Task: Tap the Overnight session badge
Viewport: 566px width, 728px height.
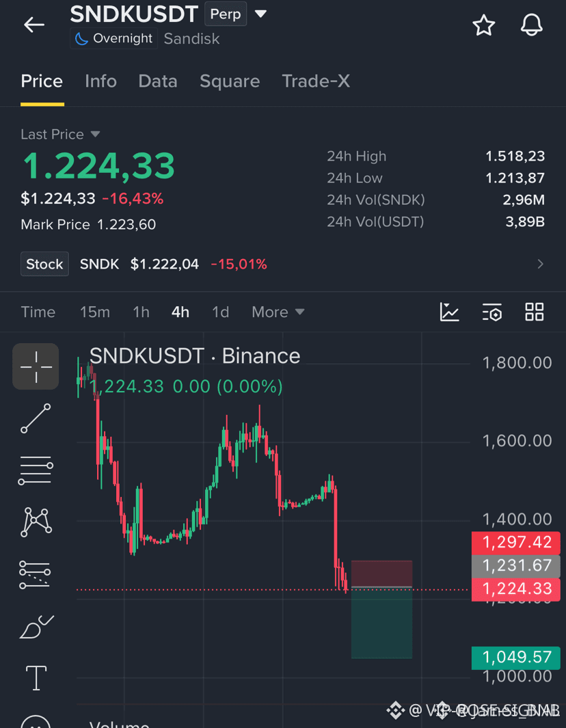Action: pos(113,38)
